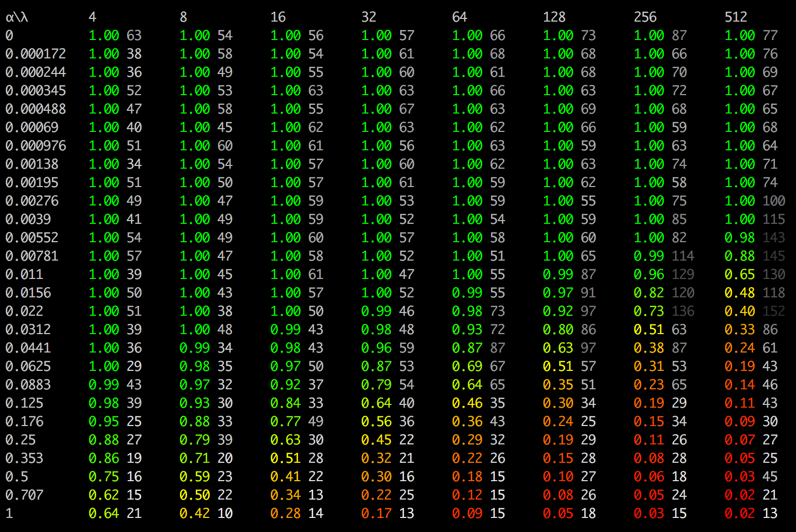This screenshot has height=532, width=796.
Task: Click the count 145 in row 0.00781
Action: pyautogui.click(x=774, y=256)
